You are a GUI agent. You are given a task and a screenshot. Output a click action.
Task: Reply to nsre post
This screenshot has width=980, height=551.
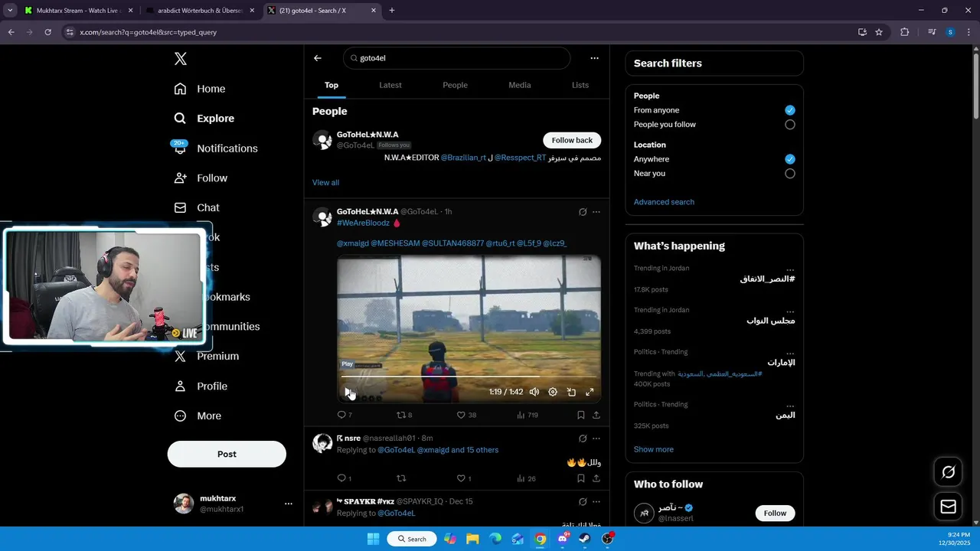(344, 478)
